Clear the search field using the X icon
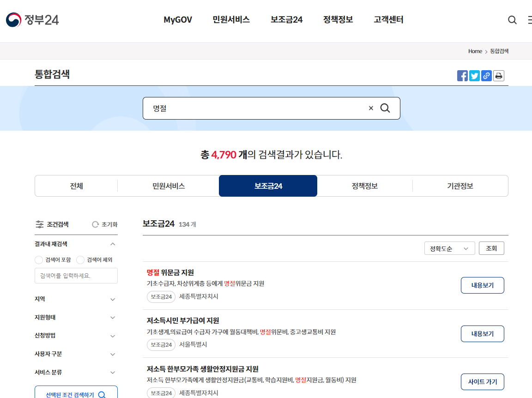This screenshot has width=532, height=398. 371,108
